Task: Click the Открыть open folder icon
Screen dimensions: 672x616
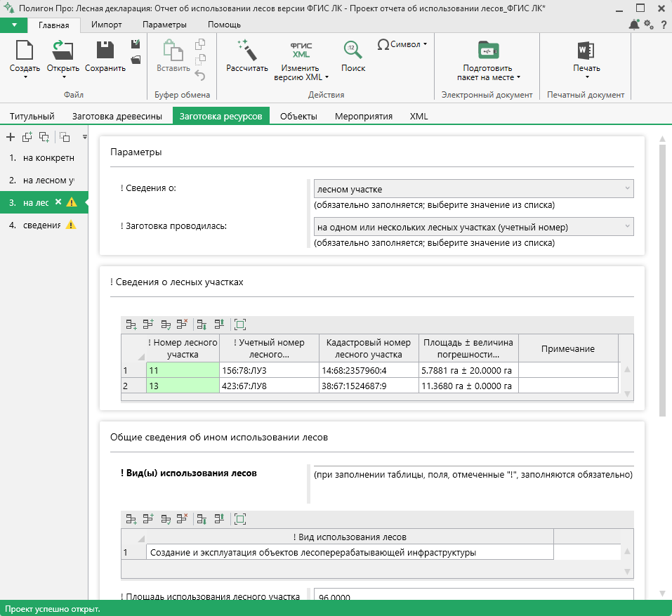Action: coord(62,50)
